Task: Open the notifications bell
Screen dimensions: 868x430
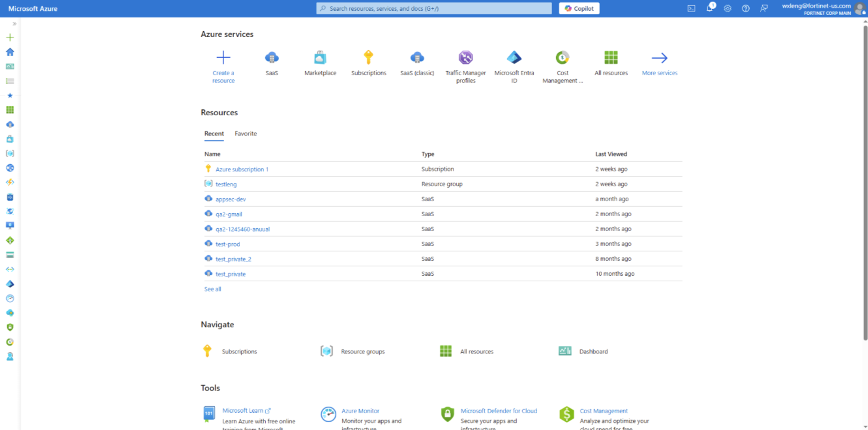Action: coord(710,8)
